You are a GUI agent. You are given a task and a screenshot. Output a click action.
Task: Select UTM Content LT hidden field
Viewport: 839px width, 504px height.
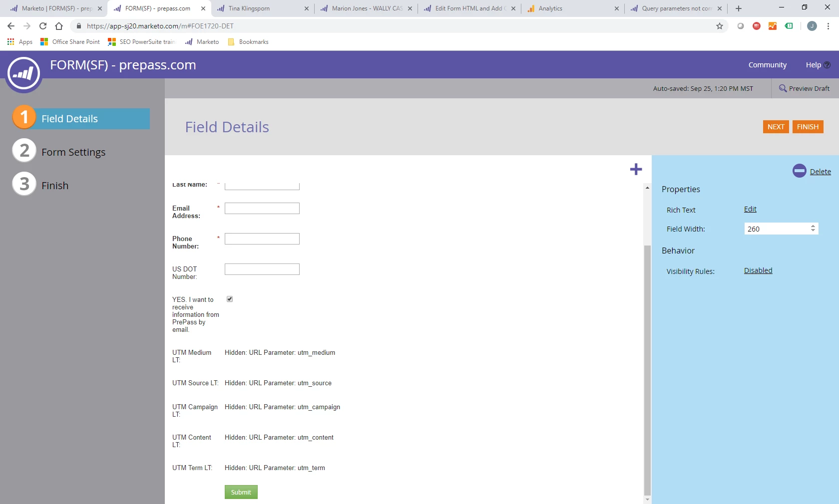(253, 441)
